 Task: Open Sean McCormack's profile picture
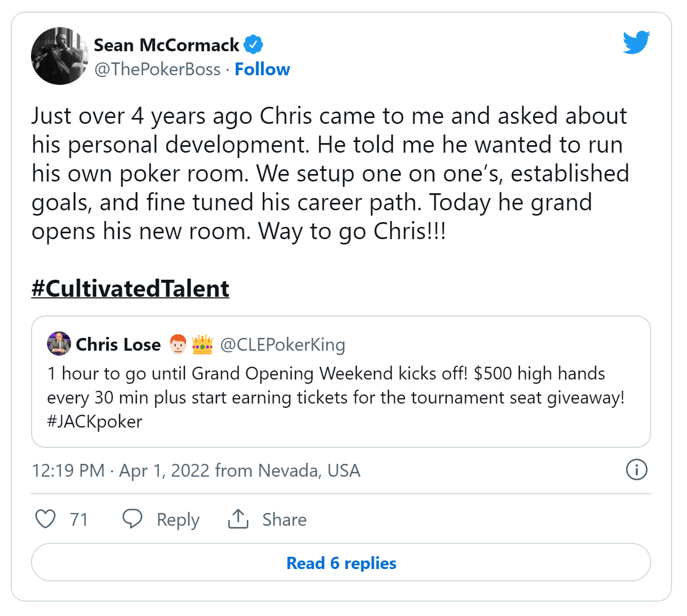pos(60,56)
